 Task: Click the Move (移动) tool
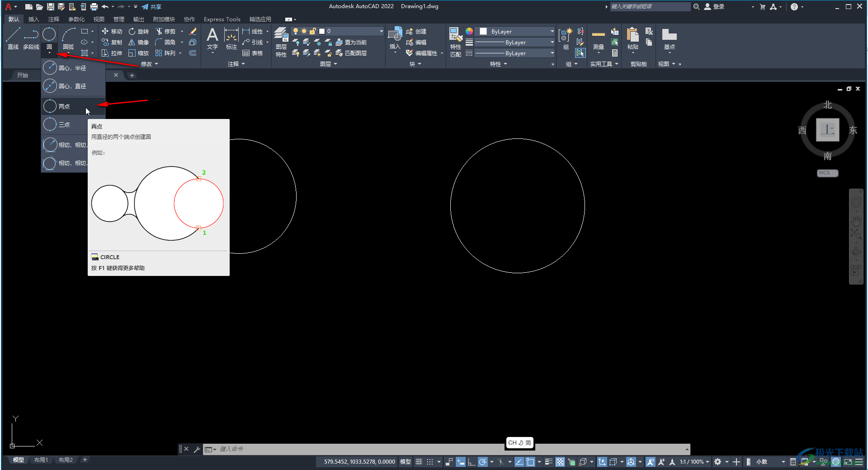point(112,31)
